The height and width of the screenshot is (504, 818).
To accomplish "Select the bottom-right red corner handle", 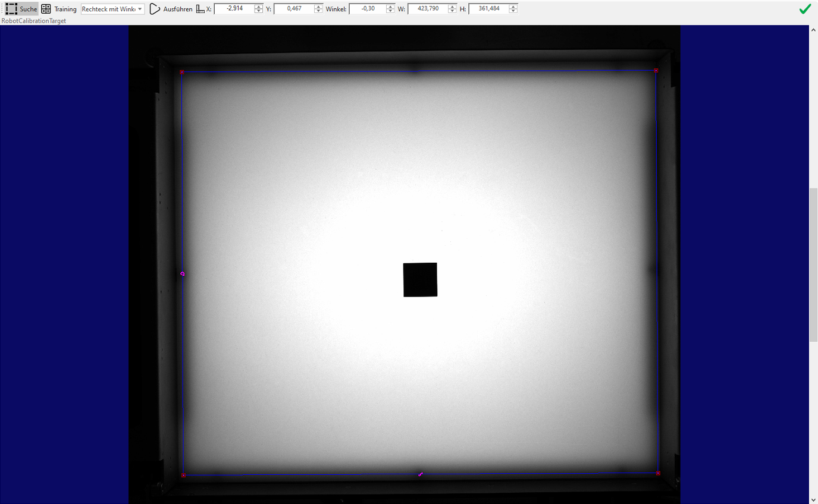I will tap(658, 473).
